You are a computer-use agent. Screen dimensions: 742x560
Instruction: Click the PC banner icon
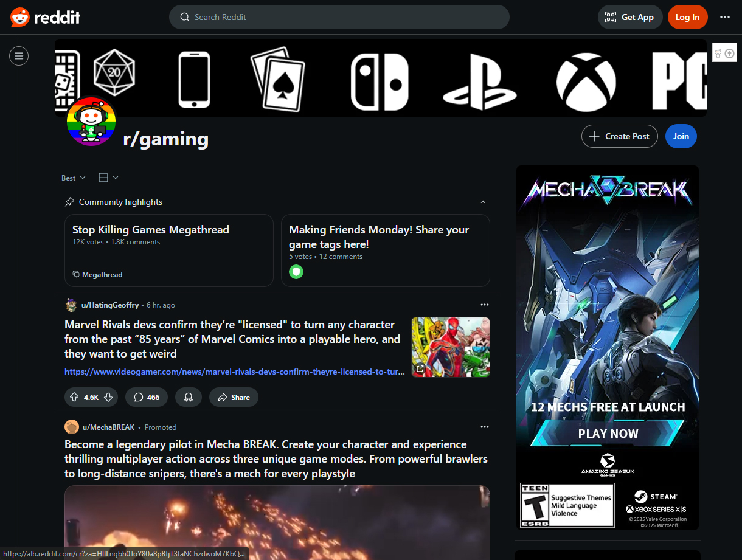pos(679,81)
